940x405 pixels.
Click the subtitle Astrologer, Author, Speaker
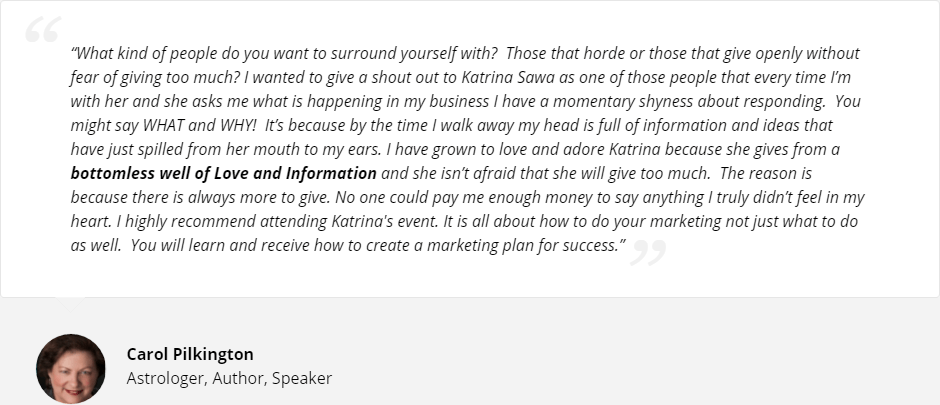(229, 379)
